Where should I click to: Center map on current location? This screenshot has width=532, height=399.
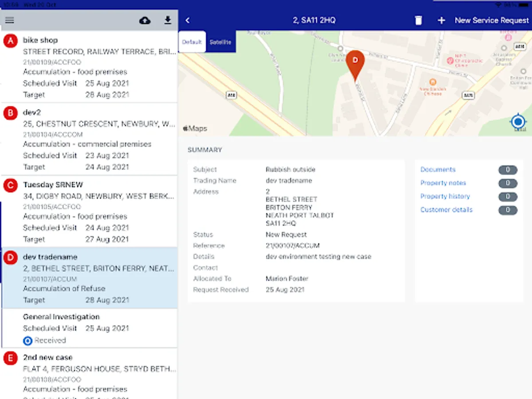pyautogui.click(x=517, y=121)
